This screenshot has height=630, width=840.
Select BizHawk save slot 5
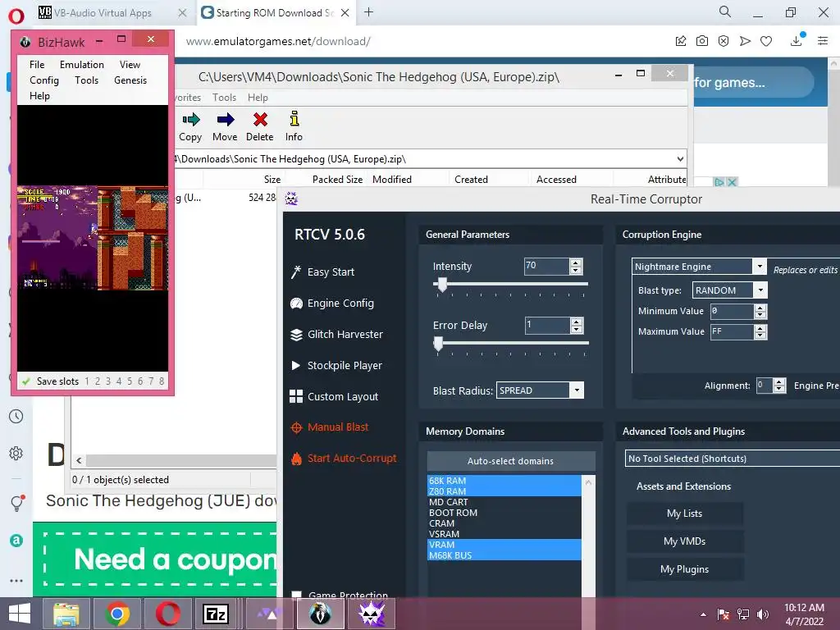tap(130, 381)
